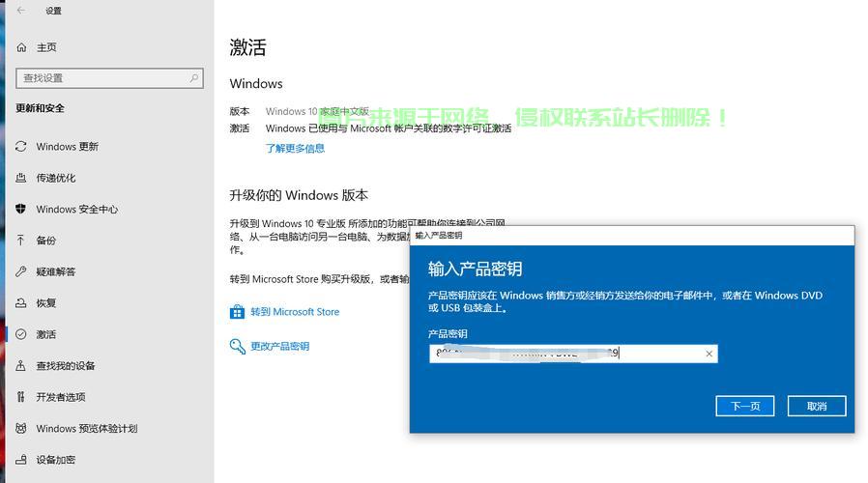Click the 升级你的 Windows 版本 heading

(x=299, y=195)
